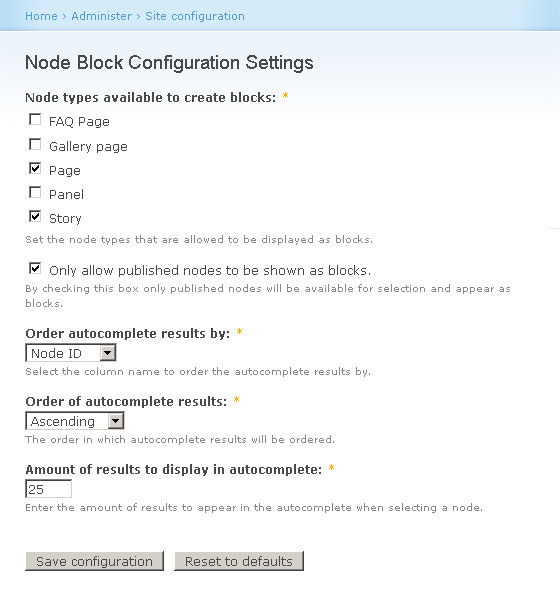Click the arrow button of Node ID select
Viewport: 560px width, 601px height.
coord(108,353)
